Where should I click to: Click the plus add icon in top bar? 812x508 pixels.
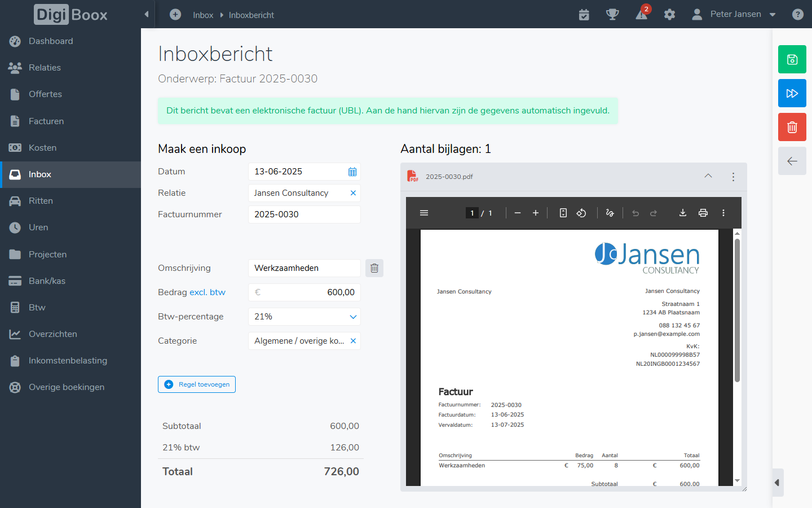click(x=175, y=15)
